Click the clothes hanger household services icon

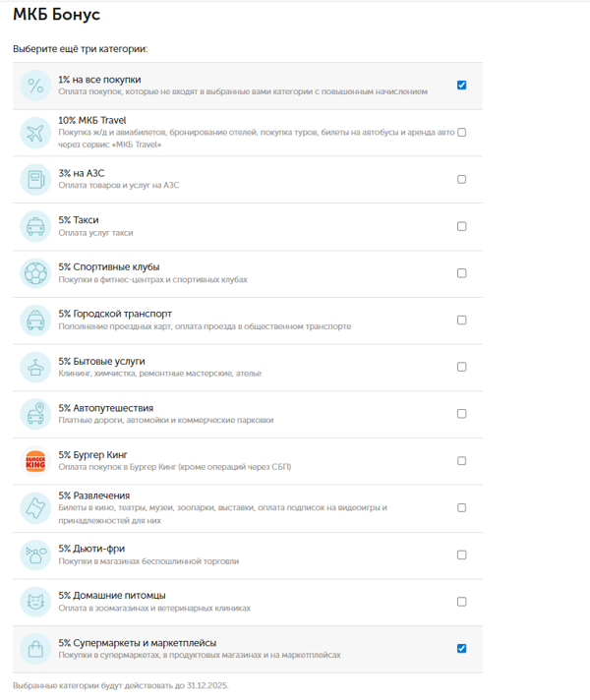tap(35, 367)
